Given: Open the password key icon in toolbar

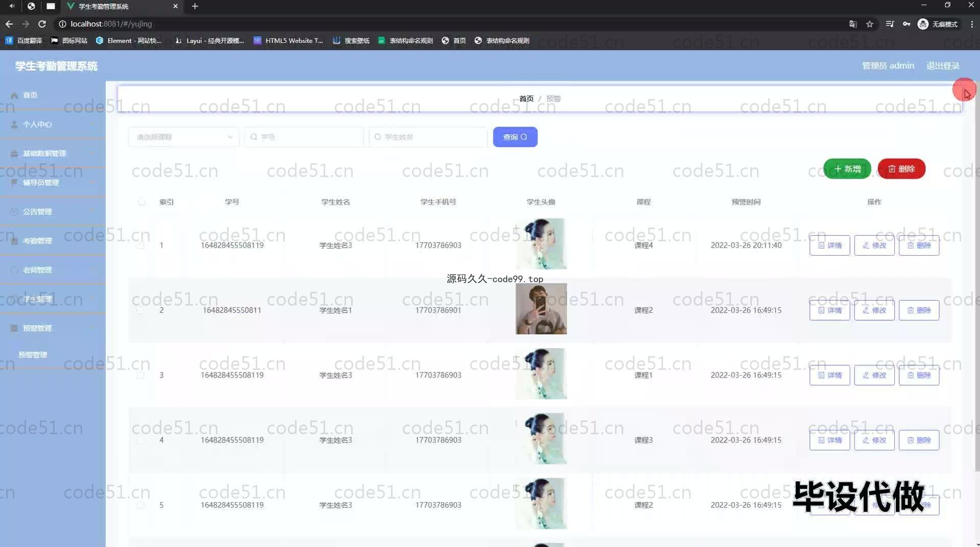Looking at the screenshot, I should click(x=906, y=24).
